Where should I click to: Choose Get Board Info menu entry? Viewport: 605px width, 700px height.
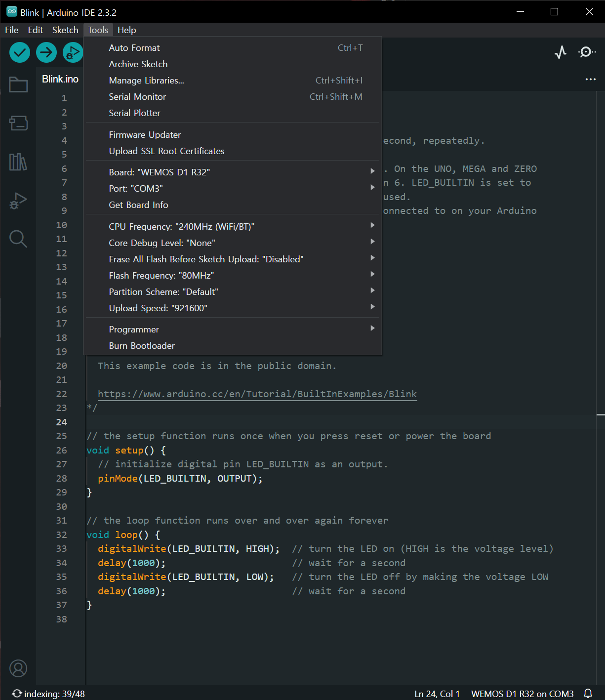pyautogui.click(x=233, y=205)
